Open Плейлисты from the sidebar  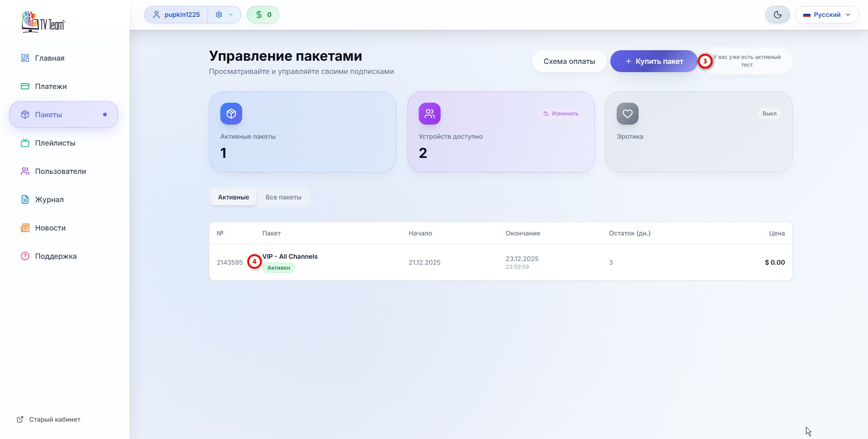(x=55, y=143)
